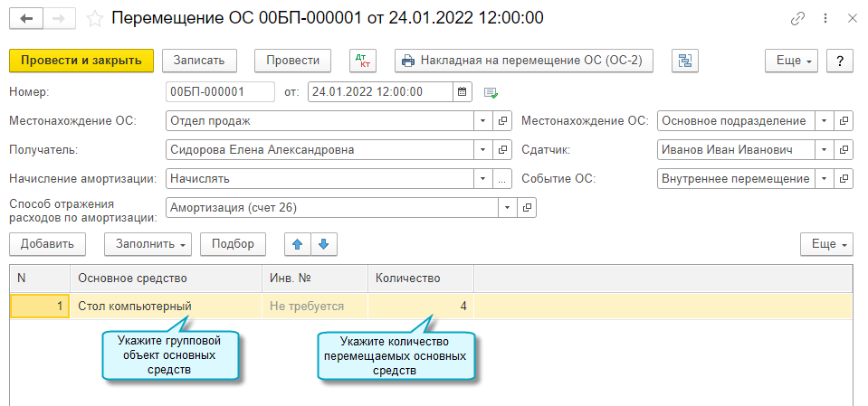Open the top Еще menu

[x=792, y=61]
